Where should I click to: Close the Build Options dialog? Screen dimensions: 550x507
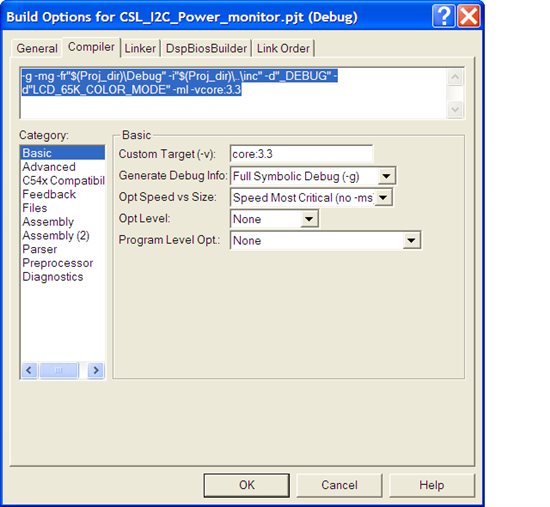coord(469,16)
